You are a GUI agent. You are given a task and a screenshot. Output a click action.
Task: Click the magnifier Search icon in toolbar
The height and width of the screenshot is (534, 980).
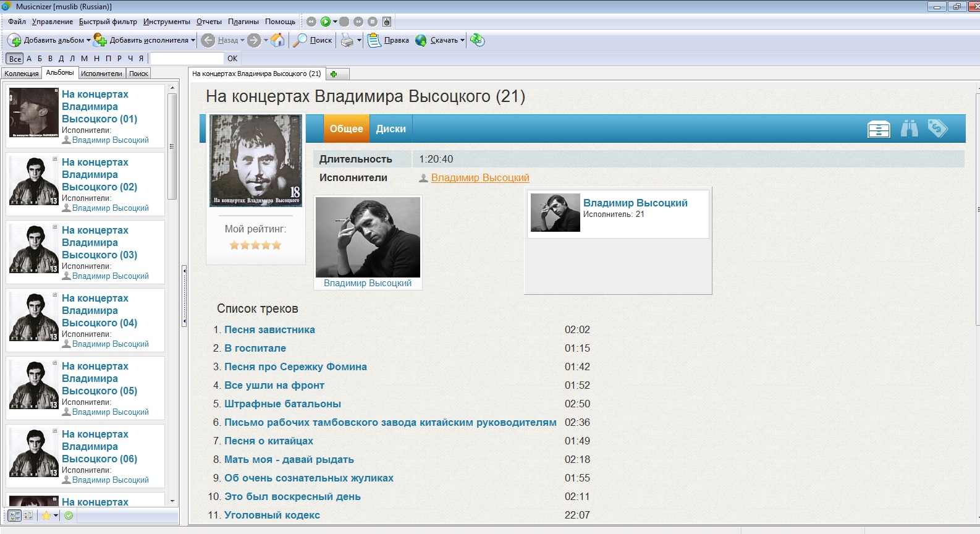(x=300, y=40)
